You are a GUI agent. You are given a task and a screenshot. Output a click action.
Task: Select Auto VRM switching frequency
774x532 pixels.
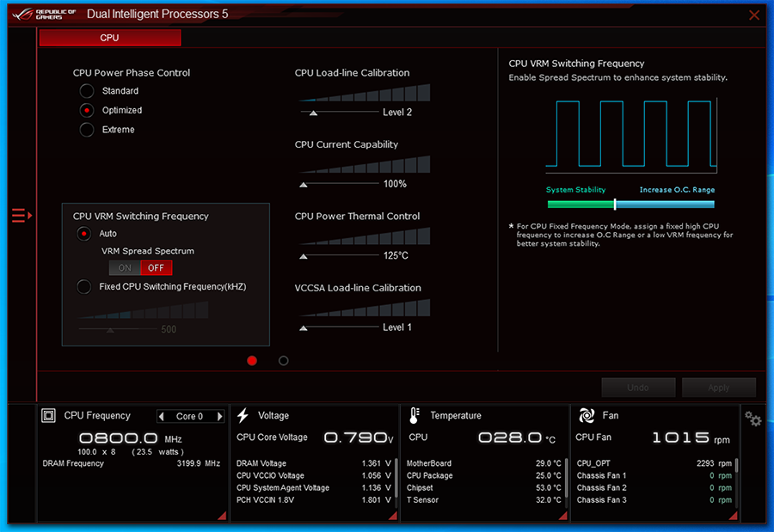pyautogui.click(x=84, y=234)
